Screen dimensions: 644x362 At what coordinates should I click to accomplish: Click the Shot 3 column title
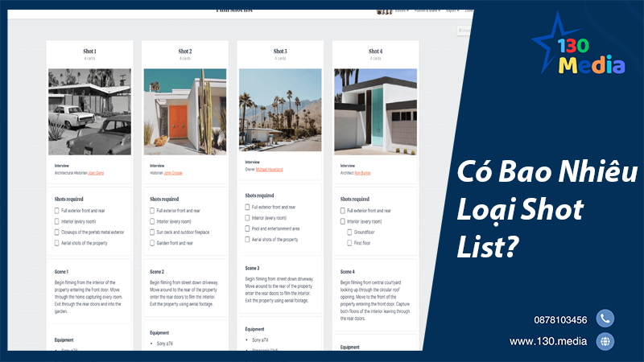pos(279,51)
